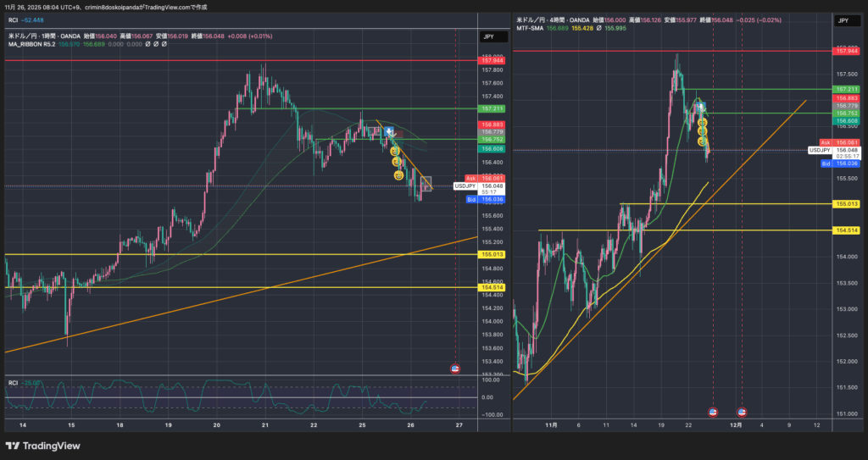
Task: Click US flag event marker near 12月
Action: (x=742, y=413)
